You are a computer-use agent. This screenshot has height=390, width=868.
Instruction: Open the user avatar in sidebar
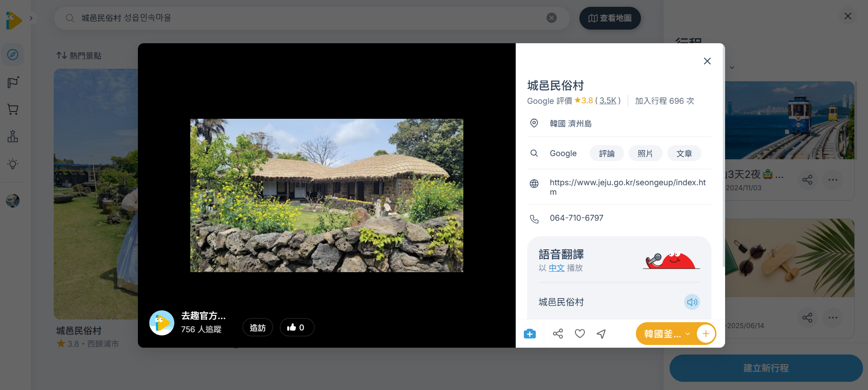13,200
